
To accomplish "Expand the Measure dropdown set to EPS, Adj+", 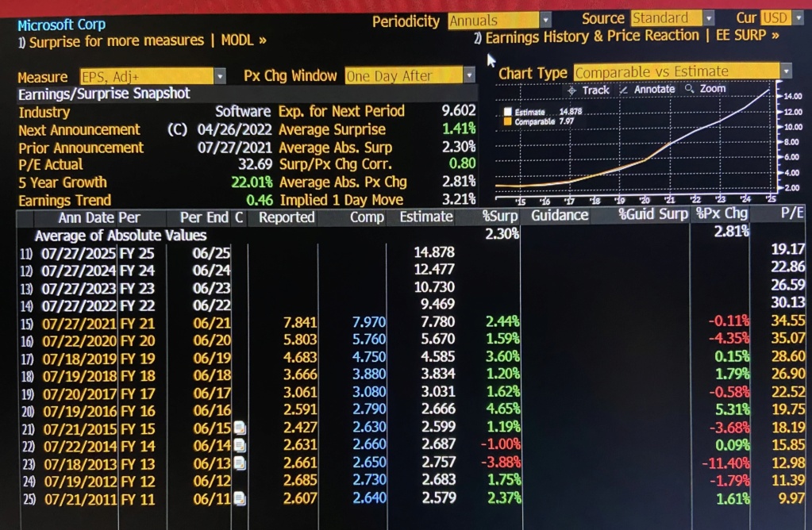I will 152,77.
